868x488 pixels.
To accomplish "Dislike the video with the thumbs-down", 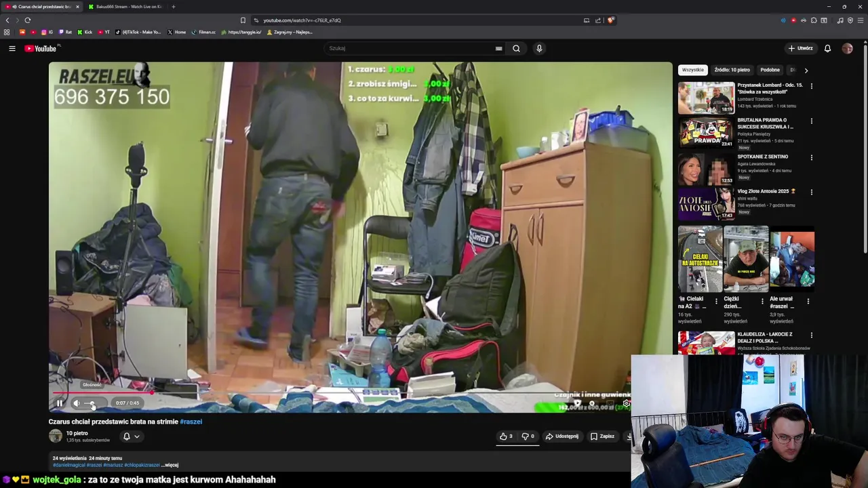I will (528, 436).
